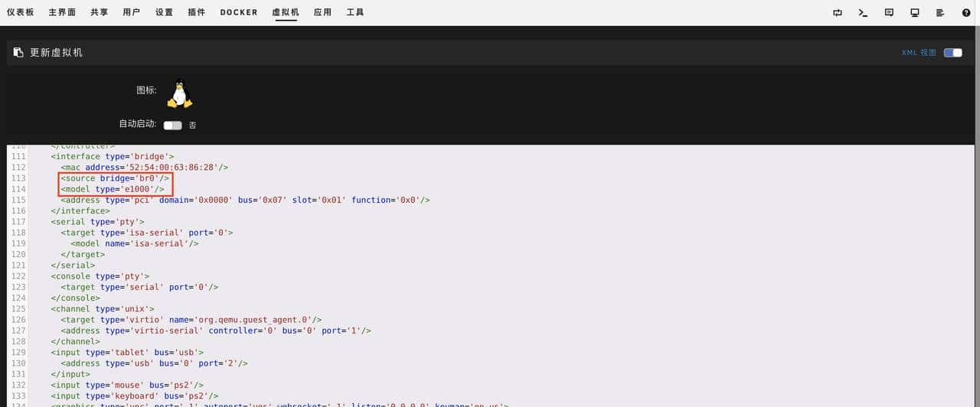This screenshot has height=407, width=980.
Task: Click the monitor info icon
Action: (x=914, y=13)
